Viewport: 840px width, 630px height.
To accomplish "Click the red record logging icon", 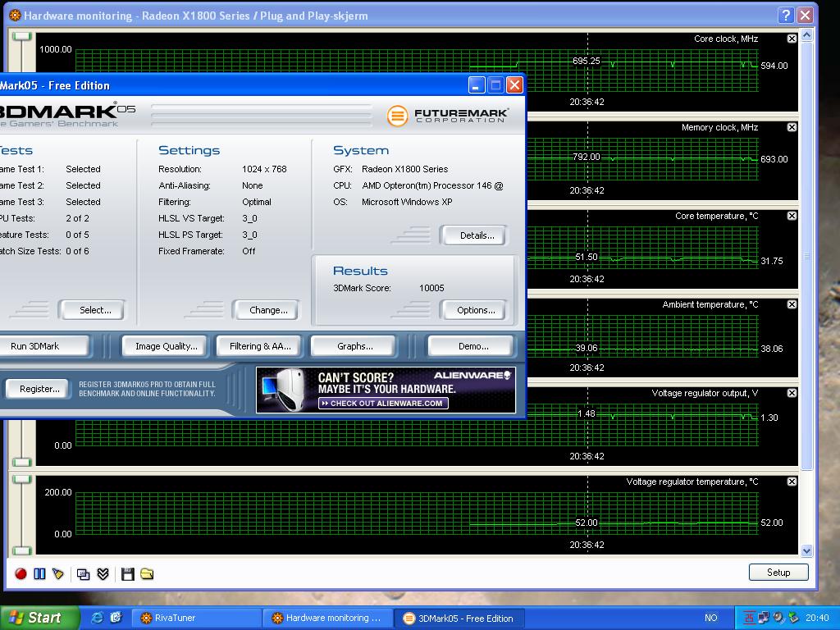I will tap(21, 574).
